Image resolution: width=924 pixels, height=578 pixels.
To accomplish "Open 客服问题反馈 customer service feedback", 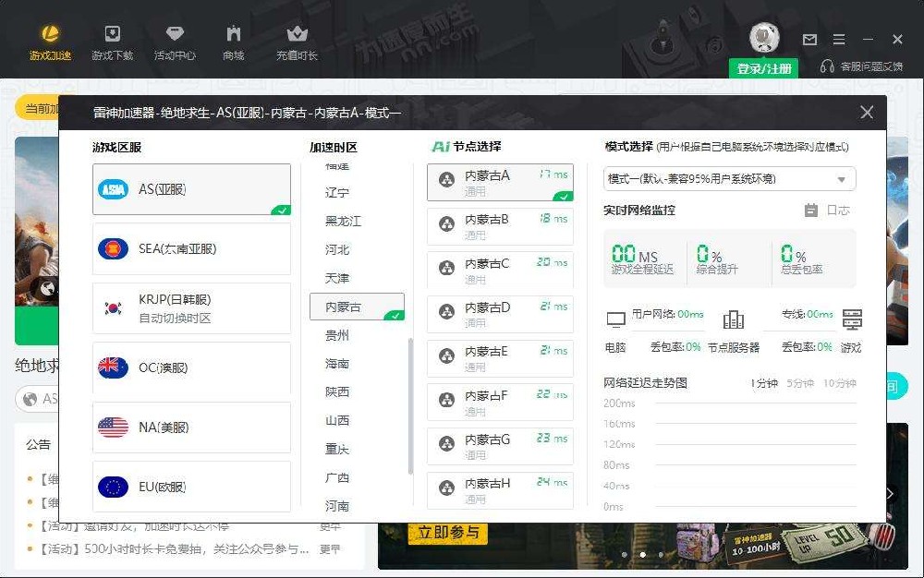I will 861,66.
